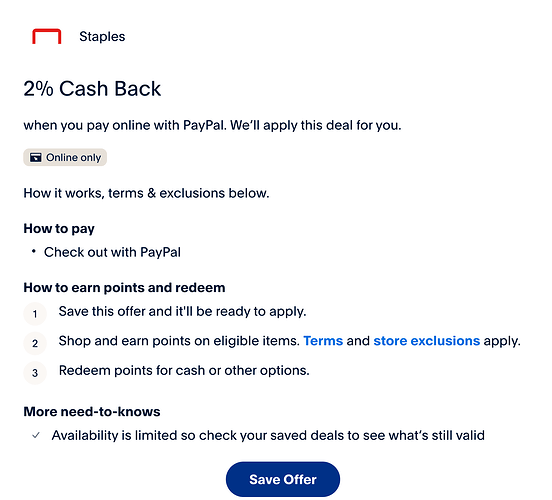Click the step 3 number circle
This screenshot has height=500, width=552.
(x=35, y=373)
